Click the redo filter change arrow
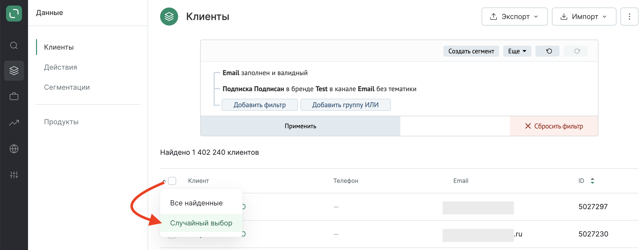 coord(575,51)
